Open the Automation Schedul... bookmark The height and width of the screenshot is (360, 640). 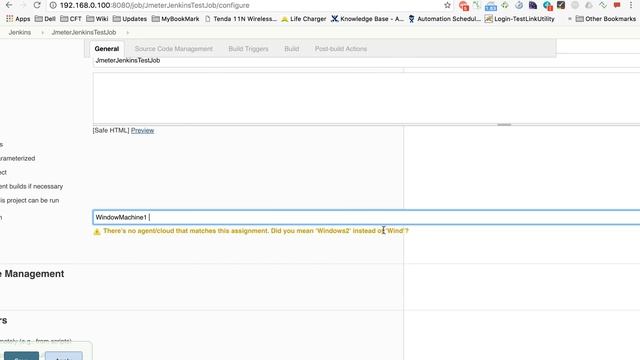444,19
